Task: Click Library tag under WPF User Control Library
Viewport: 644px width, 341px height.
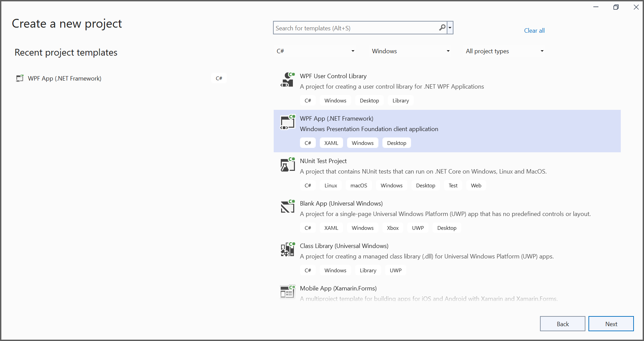Action: point(401,100)
